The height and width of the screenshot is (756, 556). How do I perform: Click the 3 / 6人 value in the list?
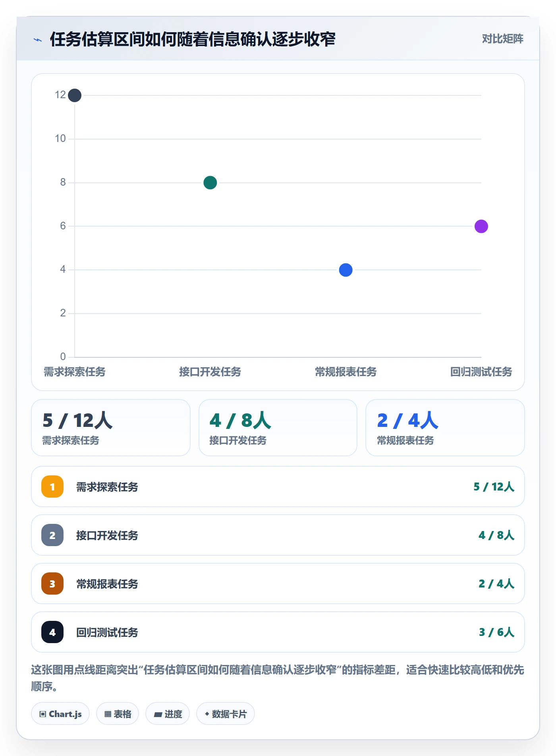click(496, 632)
